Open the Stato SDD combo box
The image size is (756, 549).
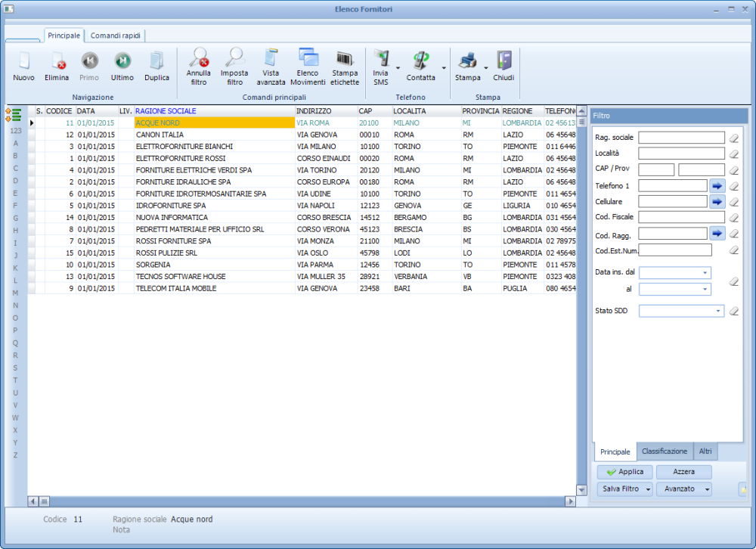pyautogui.click(x=718, y=311)
